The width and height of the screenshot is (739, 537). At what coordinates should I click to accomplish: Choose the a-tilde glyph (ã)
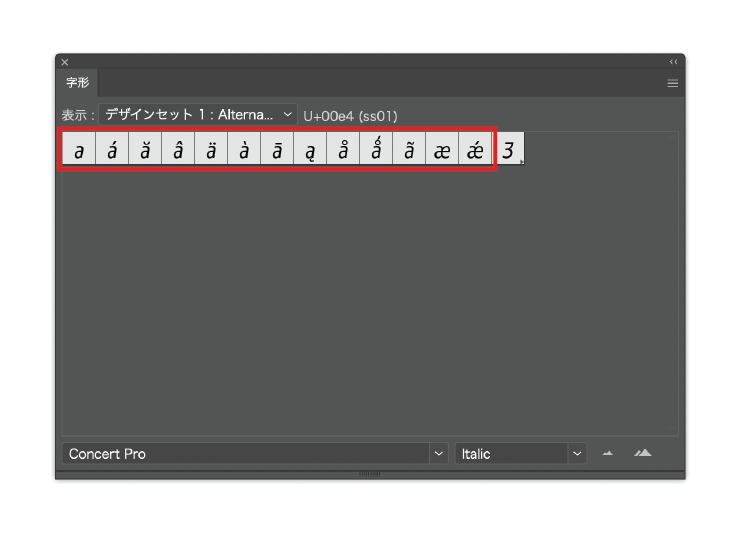(x=409, y=151)
